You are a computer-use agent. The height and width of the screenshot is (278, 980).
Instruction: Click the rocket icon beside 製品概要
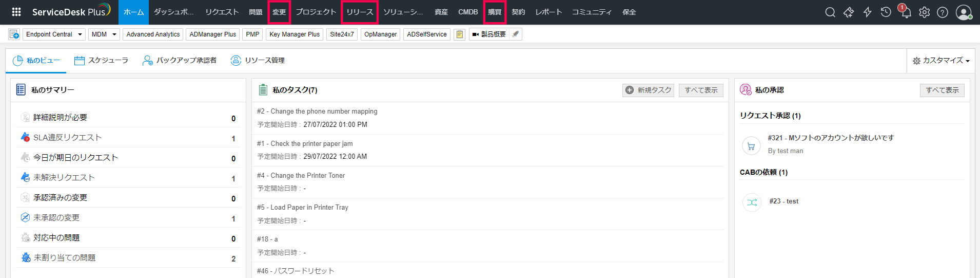click(516, 34)
